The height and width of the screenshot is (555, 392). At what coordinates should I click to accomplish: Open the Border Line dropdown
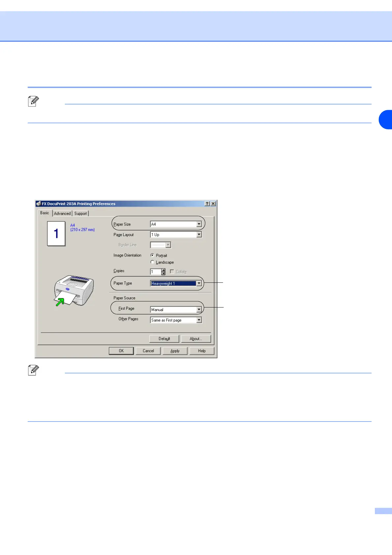click(161, 245)
